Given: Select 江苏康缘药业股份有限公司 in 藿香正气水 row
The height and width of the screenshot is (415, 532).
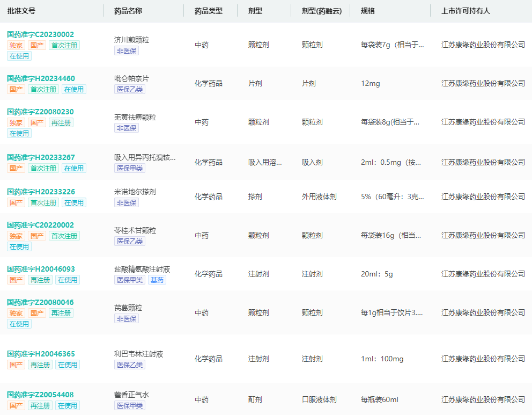Looking at the screenshot, I should (x=483, y=400).
